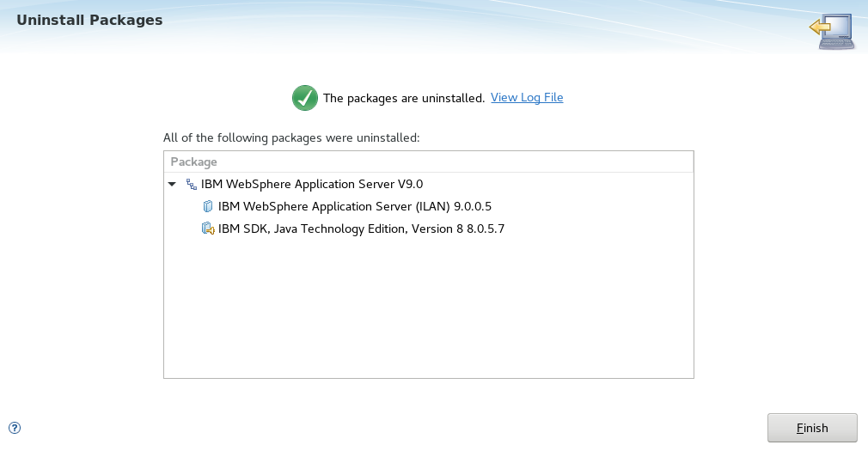Image resolution: width=868 pixels, height=451 pixels.
Task: Click the 8.0.5.7 version number text
Action: (x=486, y=229)
